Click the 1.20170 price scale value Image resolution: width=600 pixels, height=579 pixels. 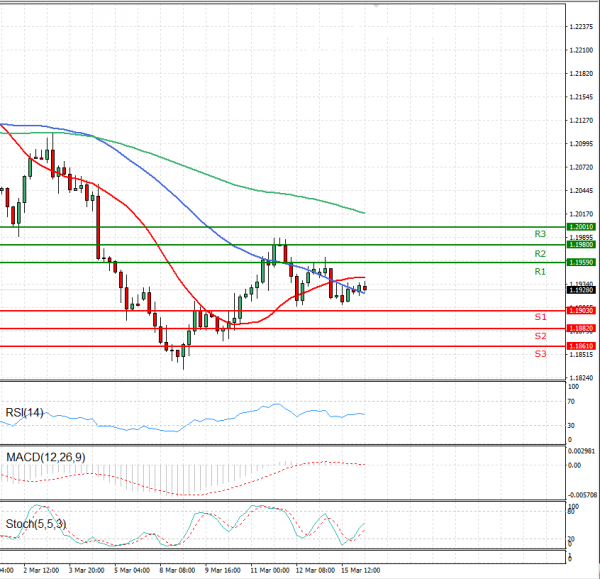581,214
